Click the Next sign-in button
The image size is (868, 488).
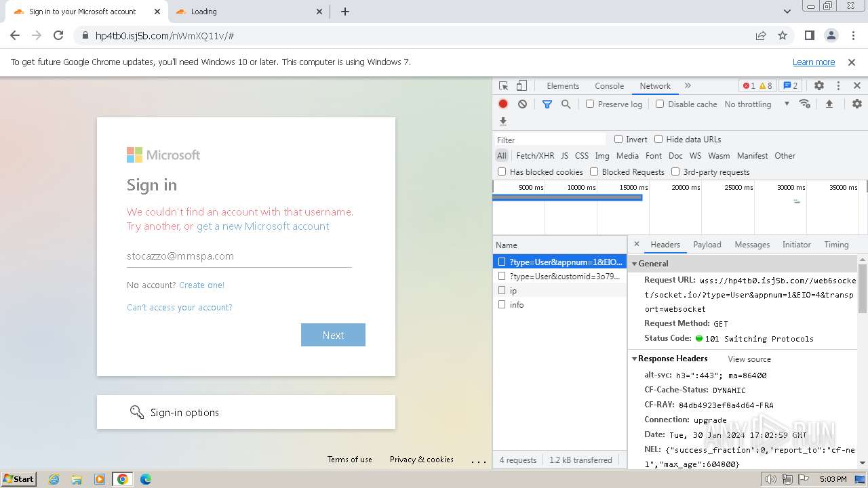[333, 335]
